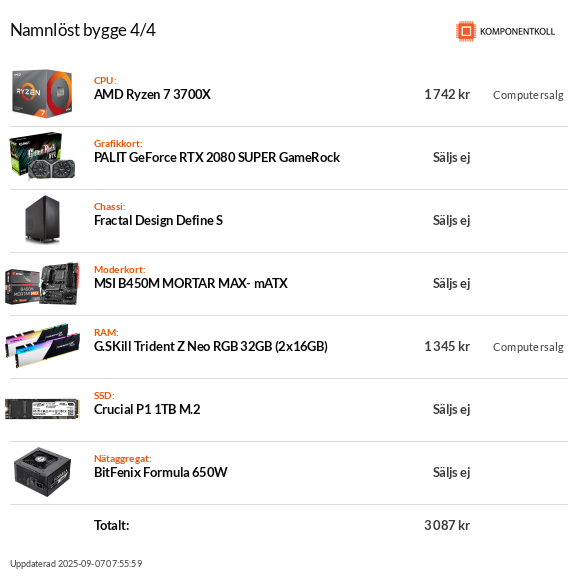Image resolution: width=577 pixels, height=577 pixels.
Task: Click the 1 345 kr RAM price
Action: [x=447, y=347]
